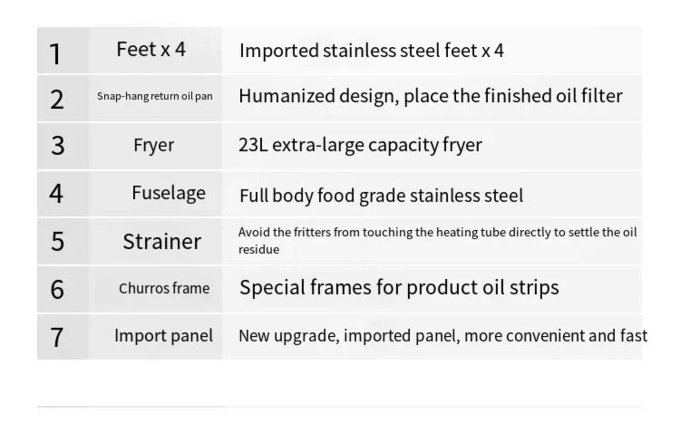Select the 'Fryer' part name

pos(154,145)
